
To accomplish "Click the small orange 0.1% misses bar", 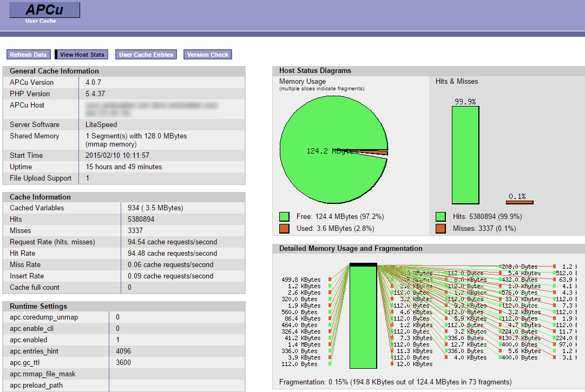I will click(520, 203).
